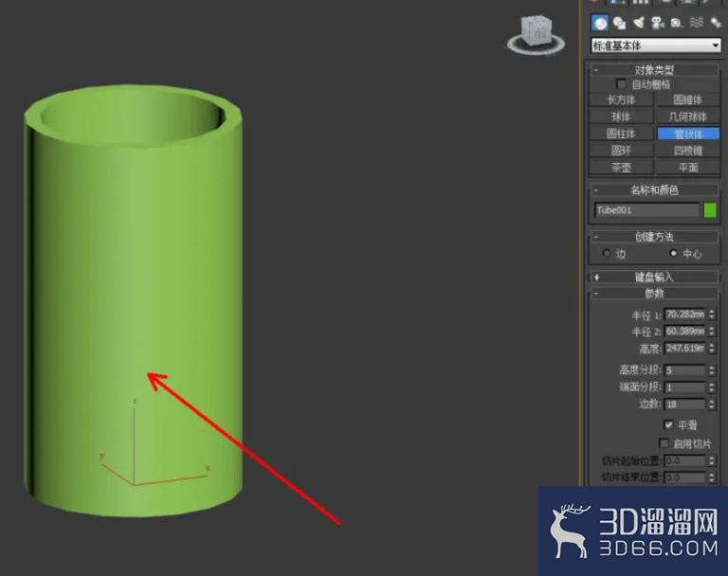This screenshot has height=576, width=728.
Task: Open the green object color swatch
Action: point(710,210)
